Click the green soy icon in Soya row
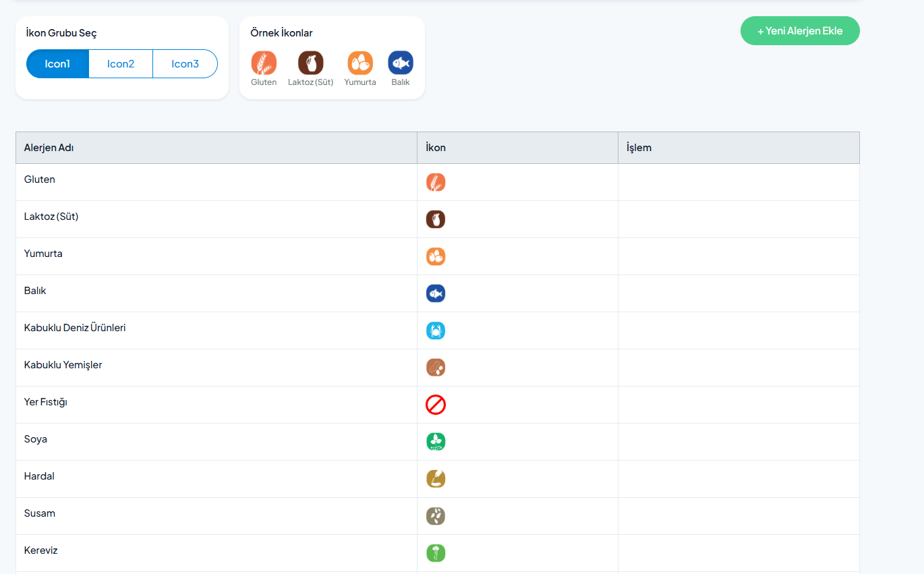924x574 pixels. [436, 442]
